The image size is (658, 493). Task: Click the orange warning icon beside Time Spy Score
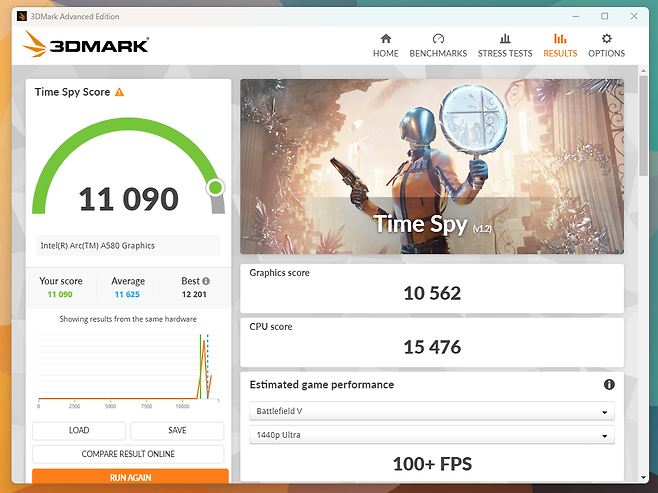120,92
